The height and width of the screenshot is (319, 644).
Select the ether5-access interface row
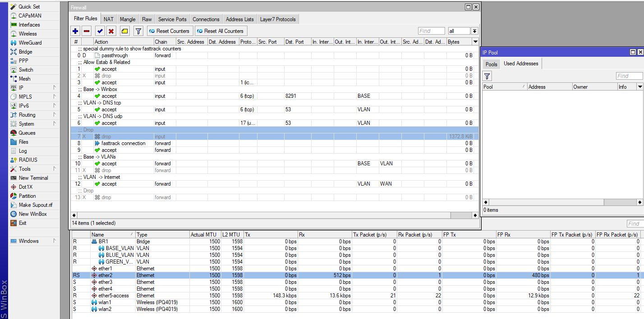pos(356,296)
